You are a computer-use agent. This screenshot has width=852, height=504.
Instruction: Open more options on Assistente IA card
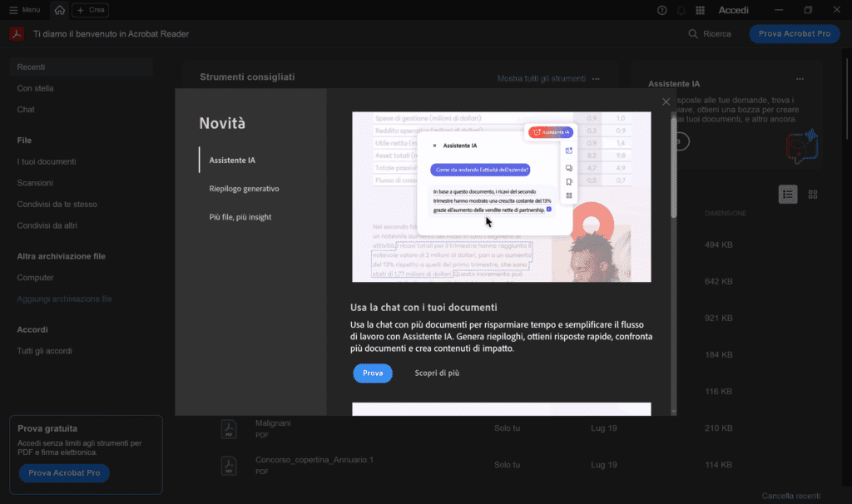click(800, 79)
